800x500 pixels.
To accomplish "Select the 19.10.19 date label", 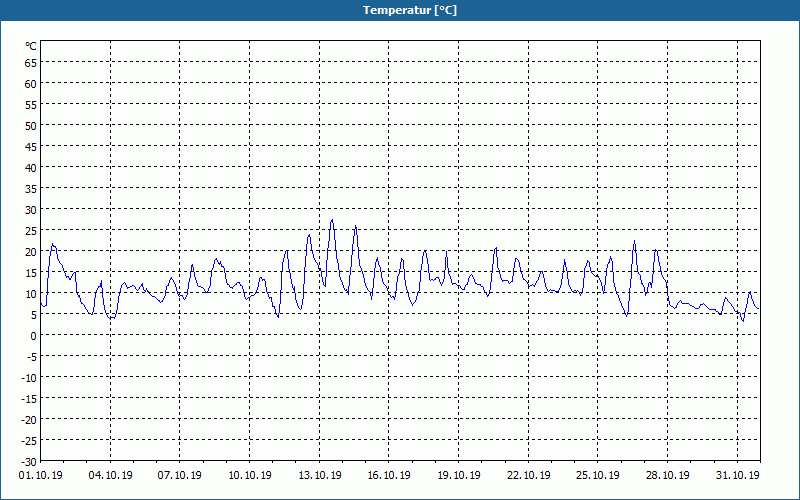I will pos(459,475).
